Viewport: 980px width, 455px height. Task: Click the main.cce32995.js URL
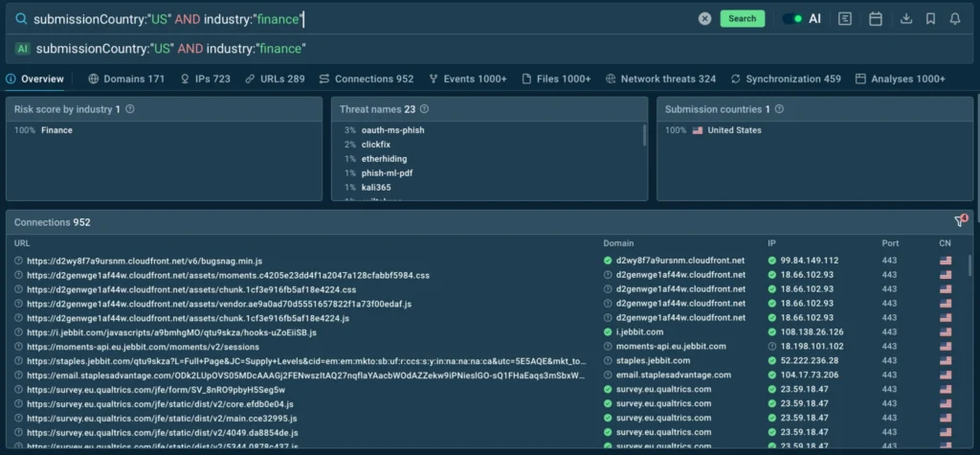coord(161,418)
